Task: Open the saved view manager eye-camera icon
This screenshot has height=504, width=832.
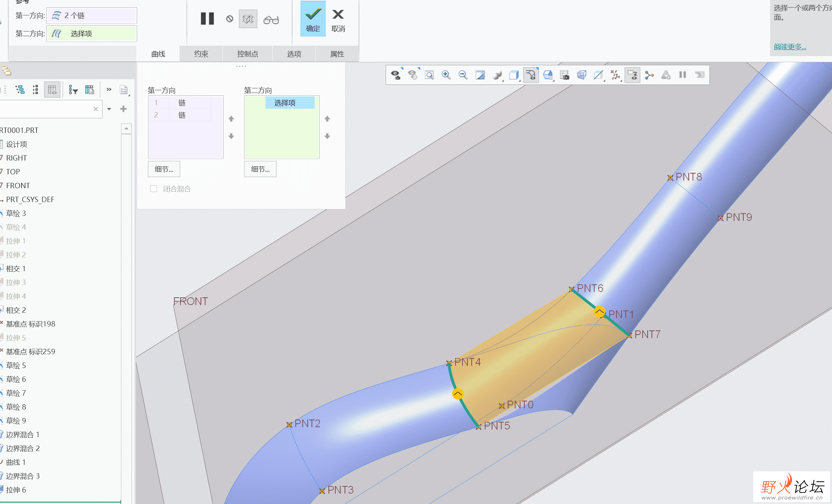Action: (x=396, y=75)
